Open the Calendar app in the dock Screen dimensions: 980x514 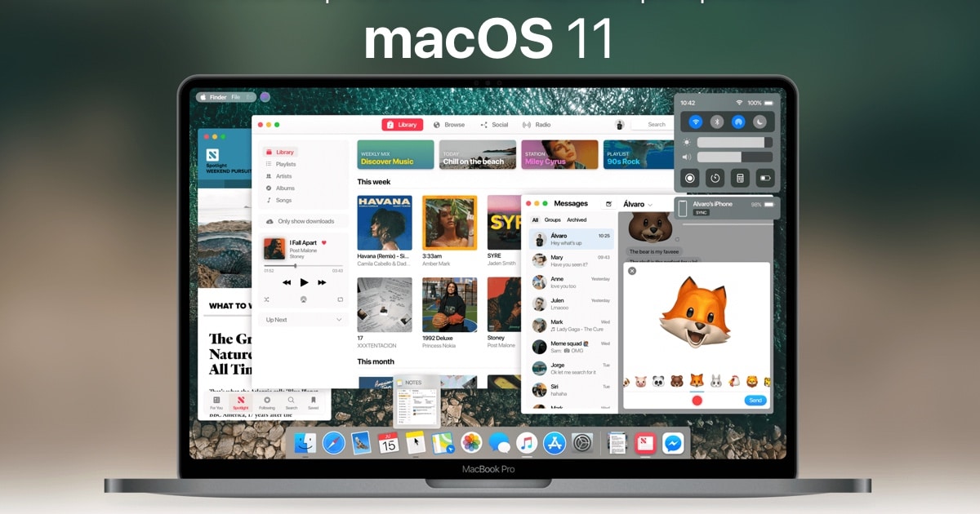[389, 443]
